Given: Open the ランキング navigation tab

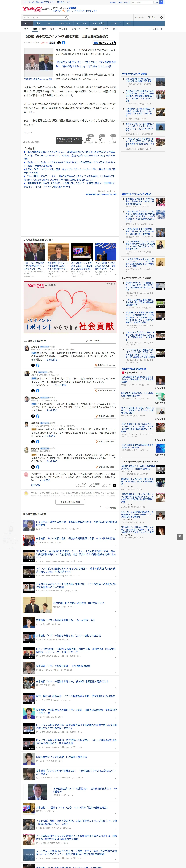Looking at the screenshot, I should pyautogui.click(x=115, y=24).
